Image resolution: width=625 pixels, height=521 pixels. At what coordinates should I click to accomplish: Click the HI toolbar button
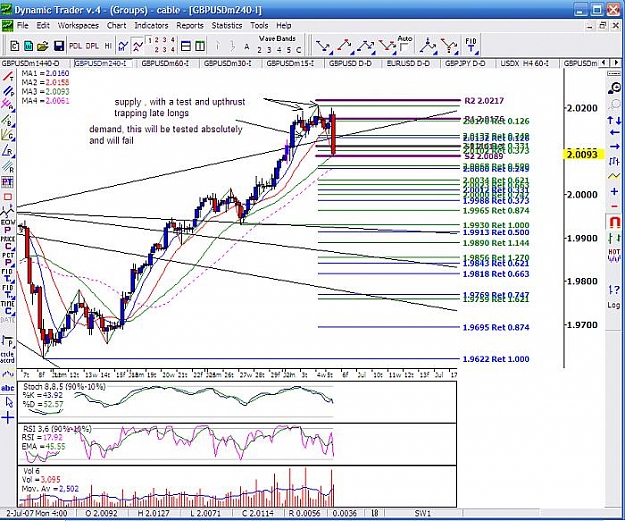[x=108, y=46]
